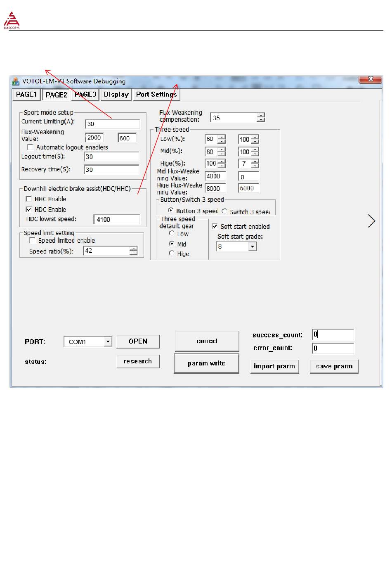
Task: Click the VOTOL app icon in title bar
Action: 16,81
